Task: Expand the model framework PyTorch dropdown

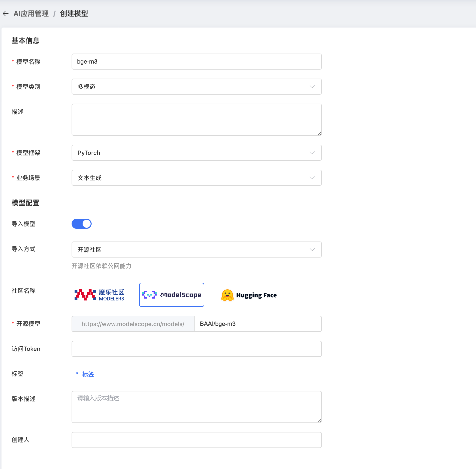Action: [x=196, y=153]
